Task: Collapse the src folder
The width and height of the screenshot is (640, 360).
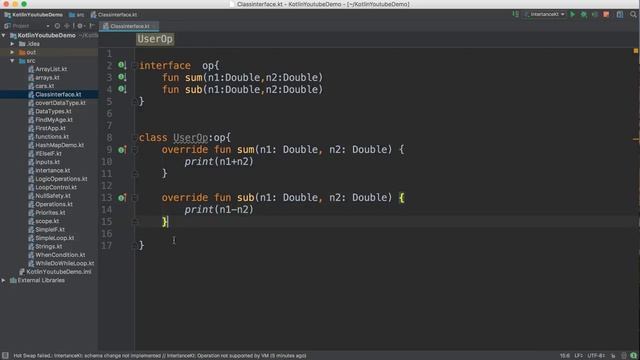Action: (x=12, y=61)
